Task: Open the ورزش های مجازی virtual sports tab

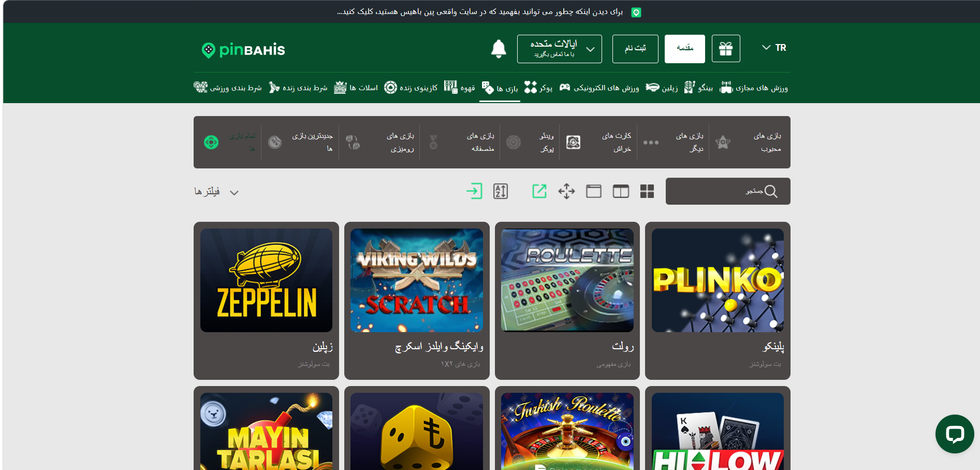Action: click(x=754, y=88)
